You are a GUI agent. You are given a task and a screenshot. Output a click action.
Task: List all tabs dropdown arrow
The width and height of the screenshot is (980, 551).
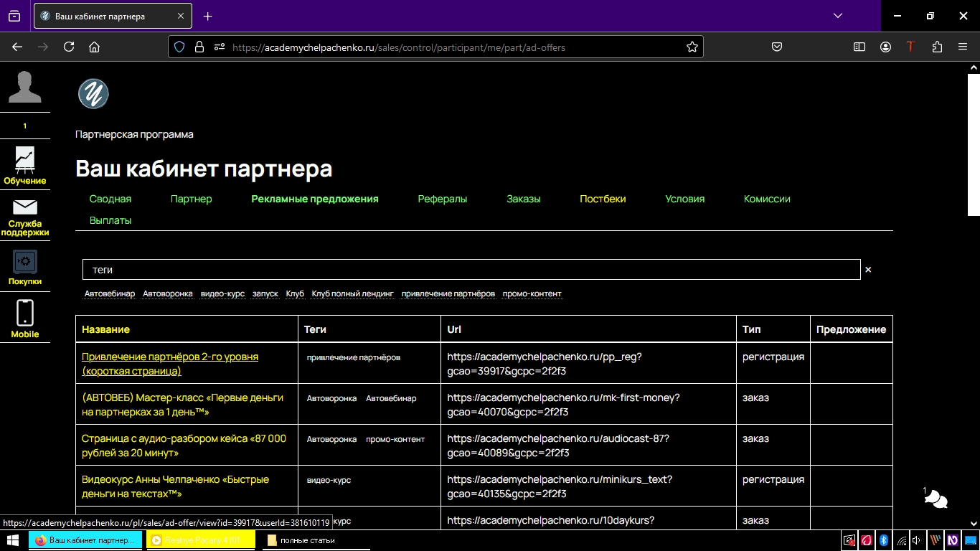(x=837, y=16)
